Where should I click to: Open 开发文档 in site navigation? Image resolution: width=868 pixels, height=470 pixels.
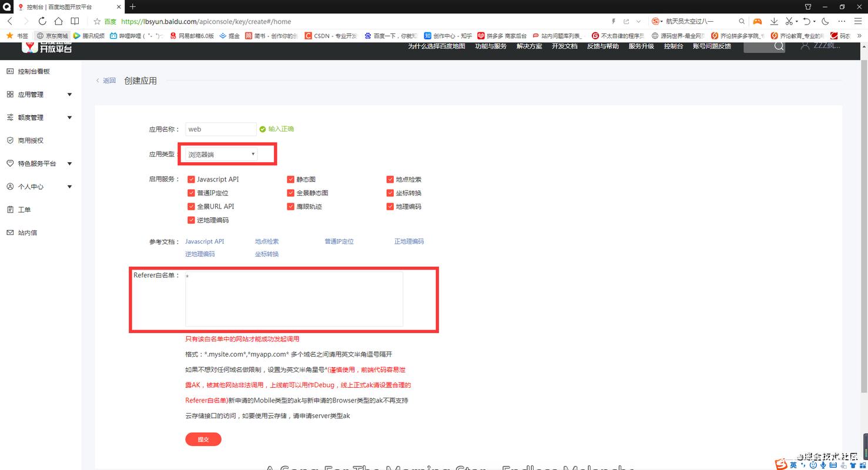564,46
